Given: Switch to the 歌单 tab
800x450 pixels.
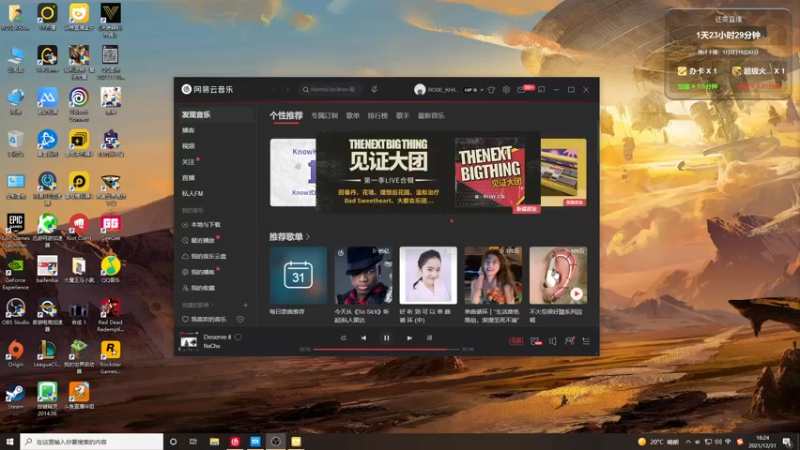Looking at the screenshot, I should [353, 116].
